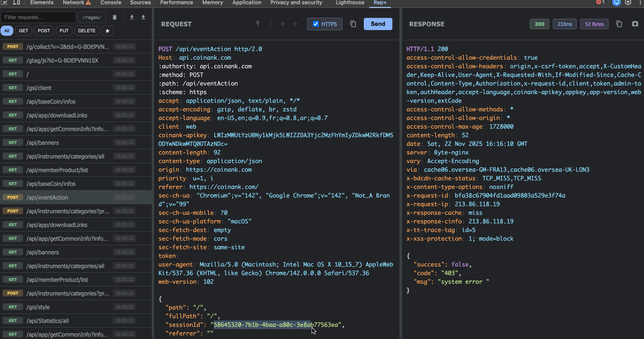This screenshot has width=644, height=339.
Task: Open DevTools settings gear icon
Action: [x=628, y=3]
